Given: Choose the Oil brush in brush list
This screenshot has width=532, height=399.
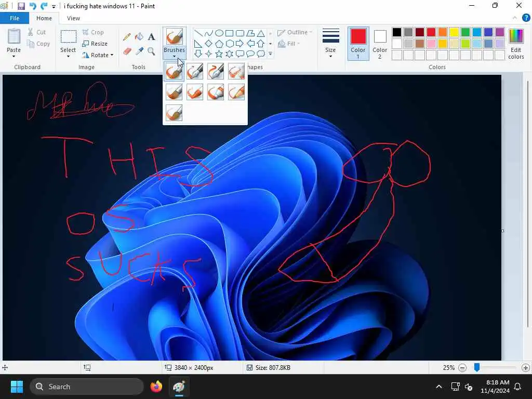Looking at the screenshot, I should (174, 92).
